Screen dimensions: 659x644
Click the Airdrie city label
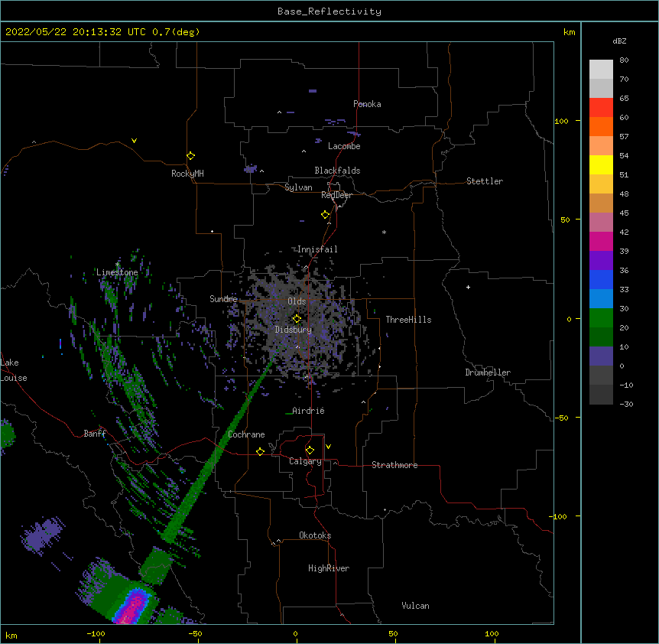click(308, 411)
